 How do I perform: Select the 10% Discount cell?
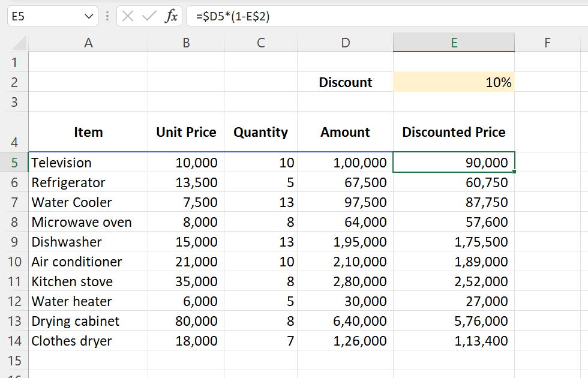click(454, 82)
